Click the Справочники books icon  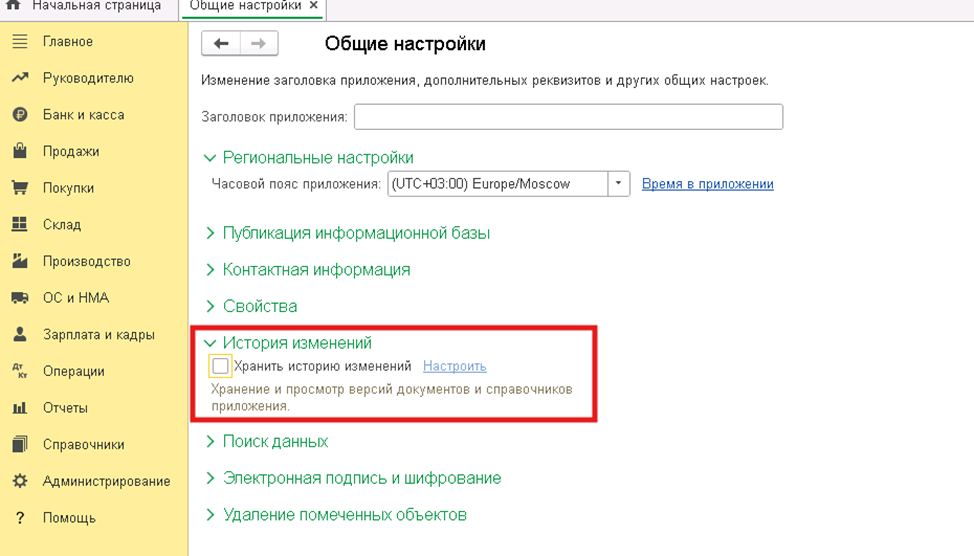coord(20,444)
